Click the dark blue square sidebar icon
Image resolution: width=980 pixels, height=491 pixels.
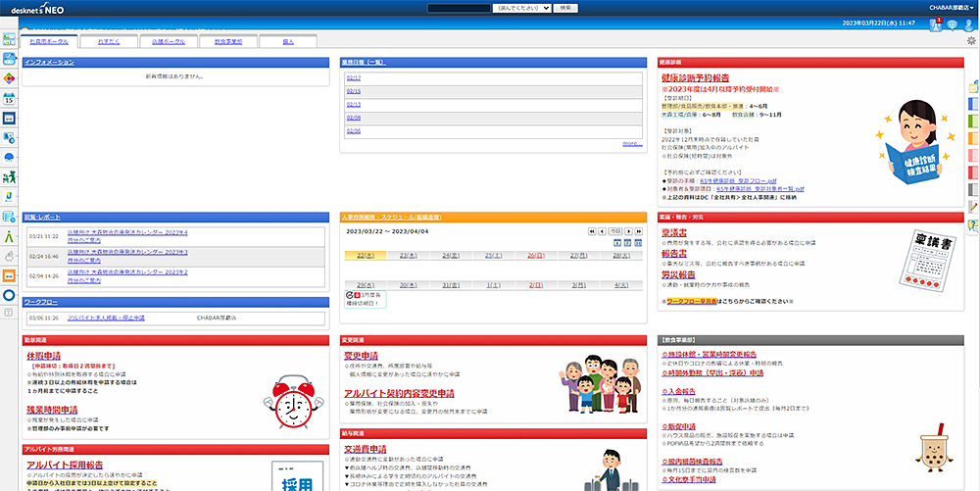pos(9,118)
